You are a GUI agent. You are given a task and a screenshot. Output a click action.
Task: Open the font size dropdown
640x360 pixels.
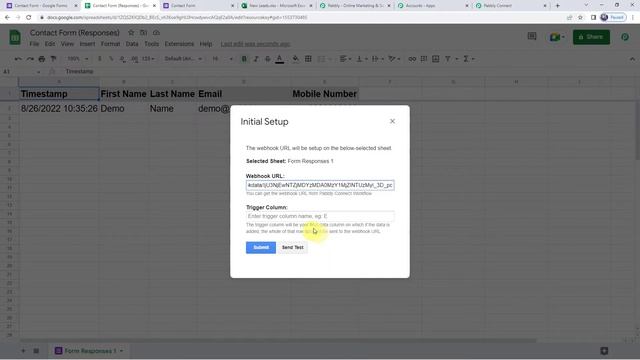click(x=222, y=59)
